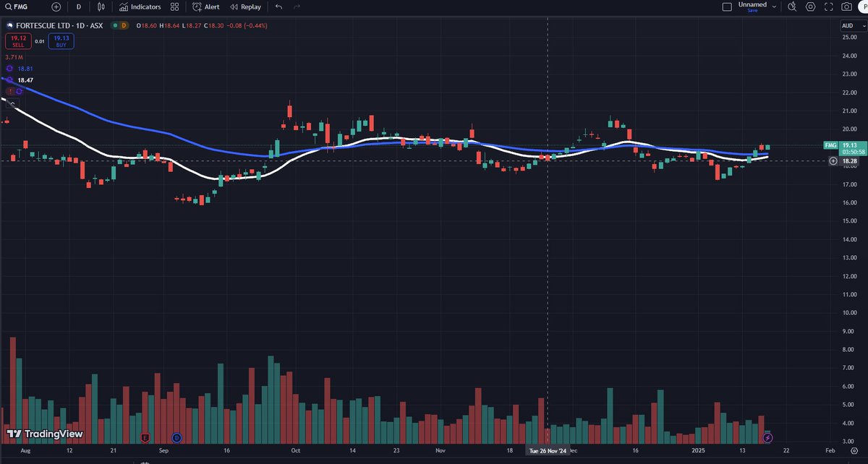Screen dimensions: 868x464
Task: Click the Sep label on the time axis
Action: pyautogui.click(x=163, y=450)
